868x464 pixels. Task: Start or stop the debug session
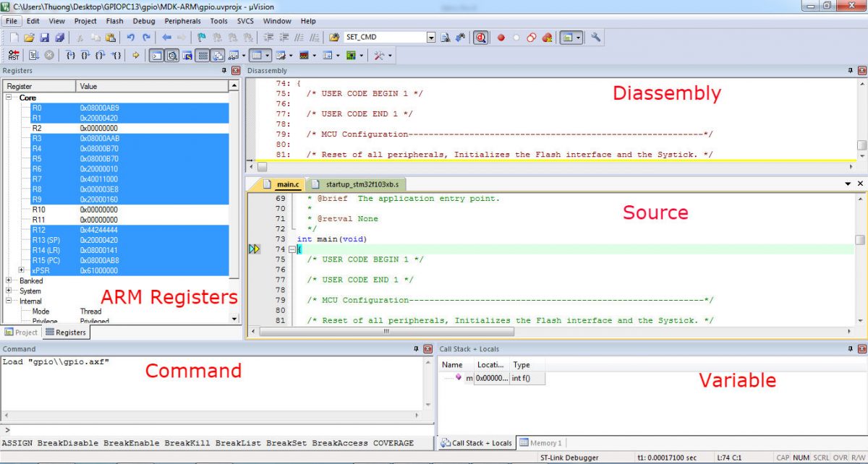point(481,36)
